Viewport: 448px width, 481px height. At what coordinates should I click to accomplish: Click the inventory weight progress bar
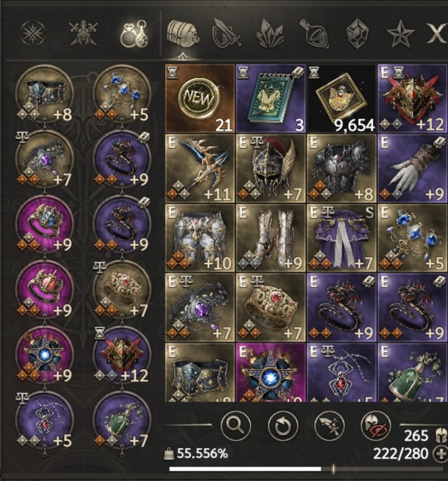[307, 468]
